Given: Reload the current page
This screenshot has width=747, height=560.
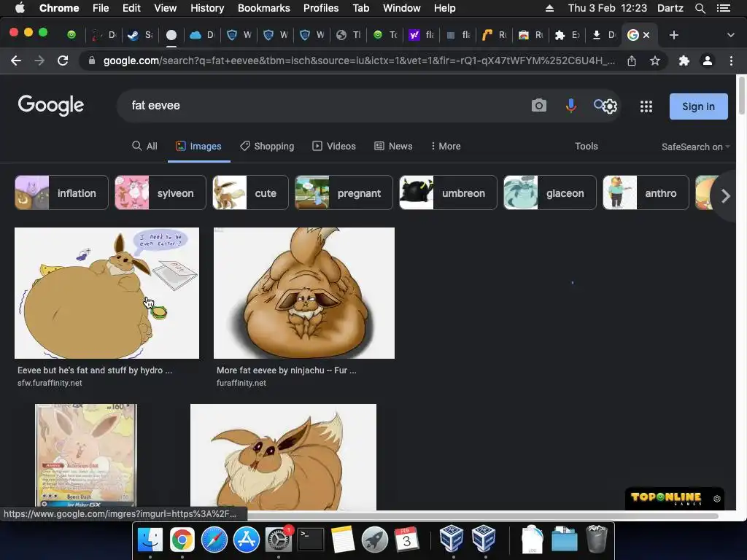Looking at the screenshot, I should point(63,61).
